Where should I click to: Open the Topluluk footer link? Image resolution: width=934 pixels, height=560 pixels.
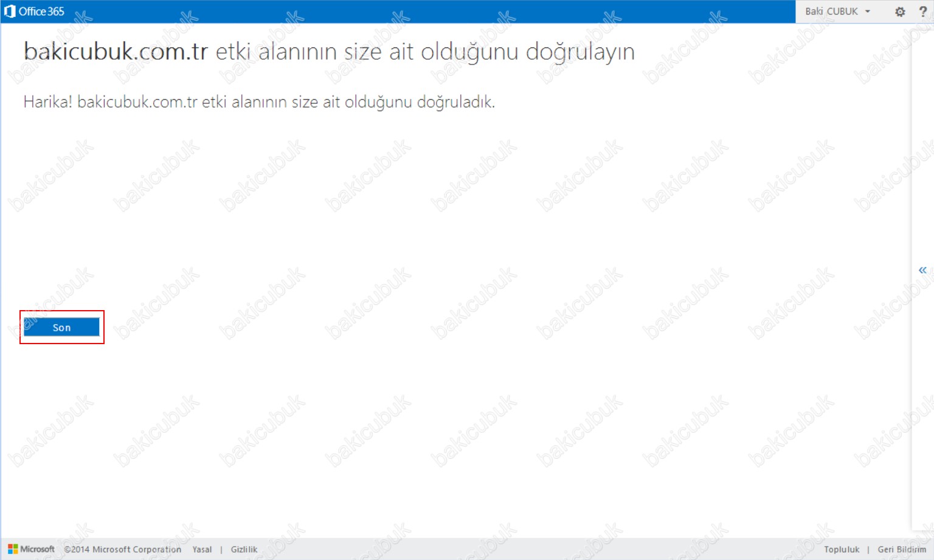pyautogui.click(x=842, y=549)
